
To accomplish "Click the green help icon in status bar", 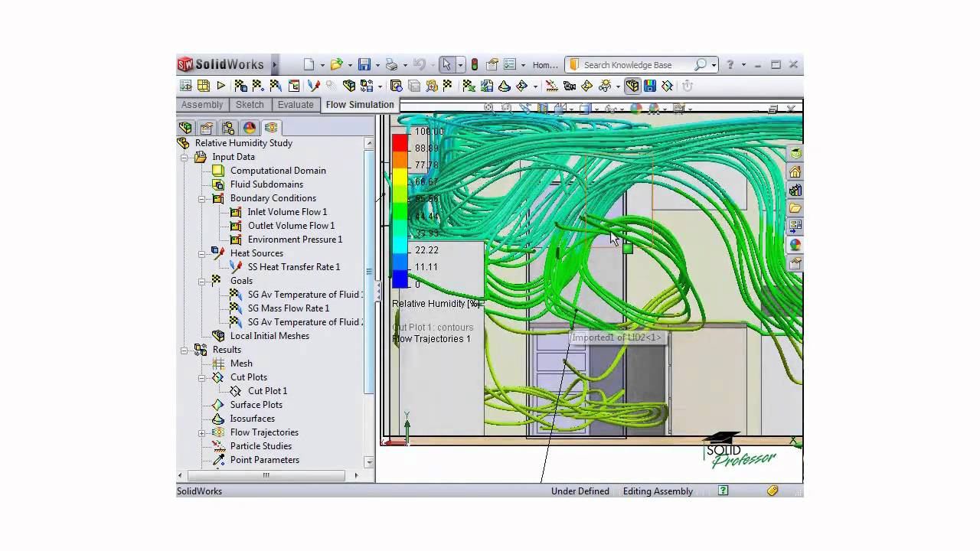I will [x=723, y=491].
